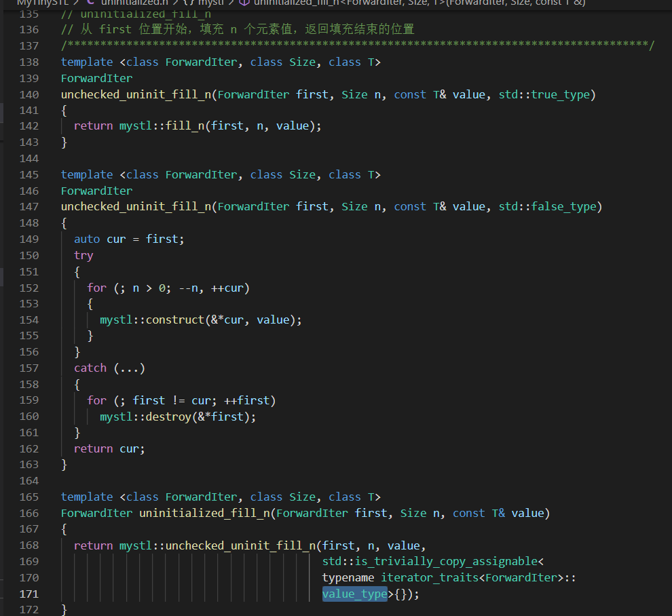The width and height of the screenshot is (672, 616).
Task: Click 'uninitialized_fill_n' function name on line 166
Action: (x=204, y=513)
